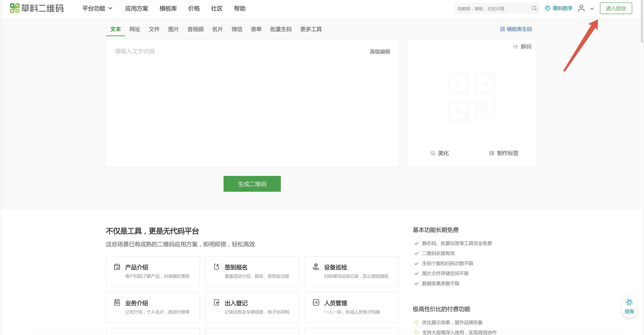Switch to the 表单 tab
644x335 pixels.
tap(256, 29)
